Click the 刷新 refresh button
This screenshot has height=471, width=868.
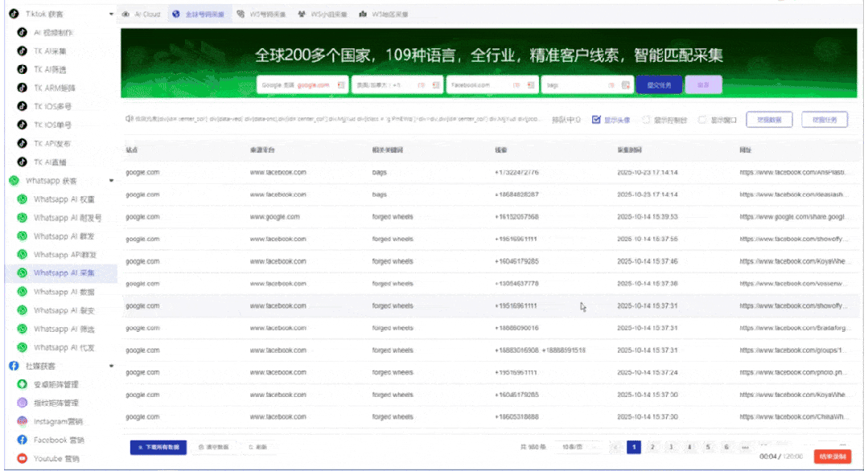(258, 447)
